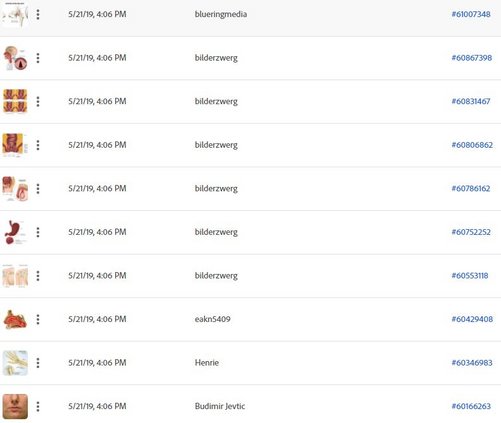Open the three-dot menu beside #60831467
Viewport: 501px width, 423px height.
tap(38, 101)
